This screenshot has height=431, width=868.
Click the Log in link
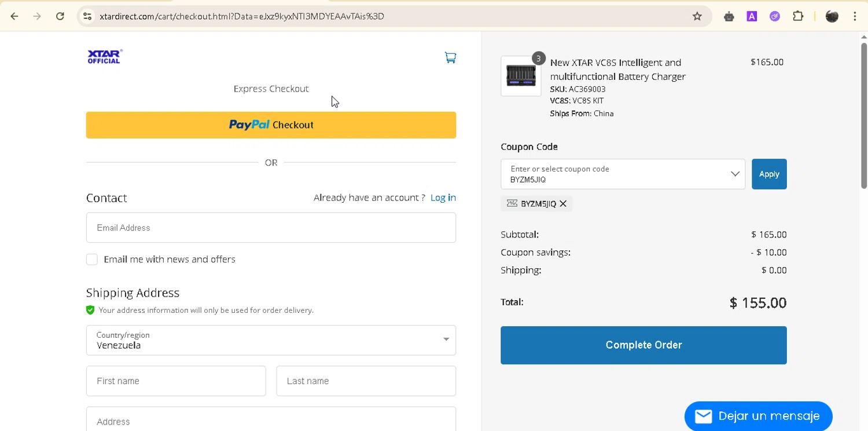point(443,198)
